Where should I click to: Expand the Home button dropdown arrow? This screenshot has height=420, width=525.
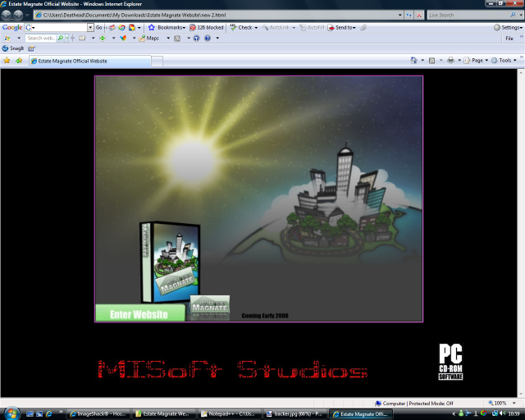(x=422, y=60)
